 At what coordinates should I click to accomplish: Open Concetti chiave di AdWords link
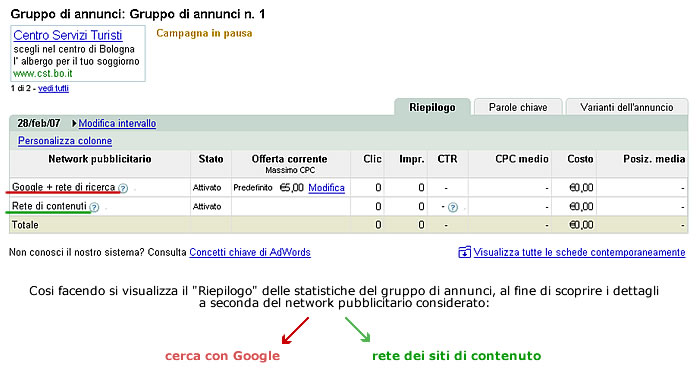[x=250, y=252]
